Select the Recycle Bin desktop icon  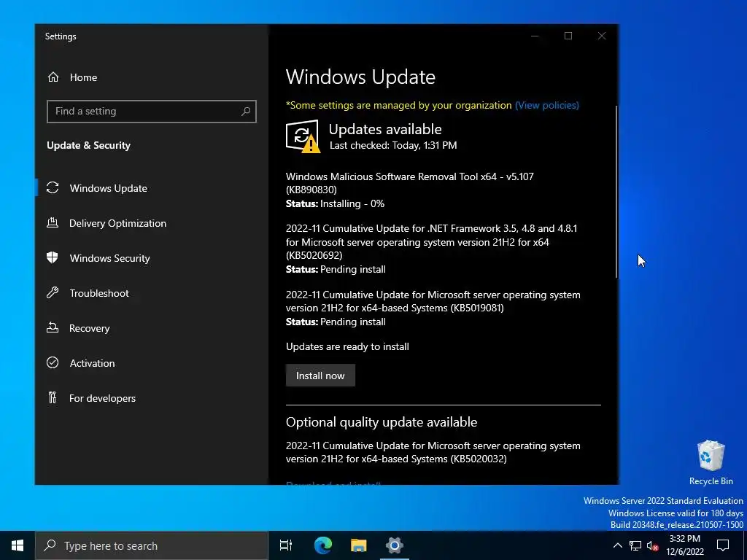(x=711, y=462)
